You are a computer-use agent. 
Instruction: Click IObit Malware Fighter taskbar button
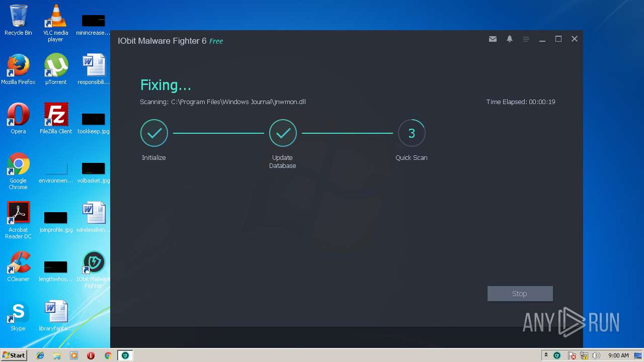click(x=125, y=355)
